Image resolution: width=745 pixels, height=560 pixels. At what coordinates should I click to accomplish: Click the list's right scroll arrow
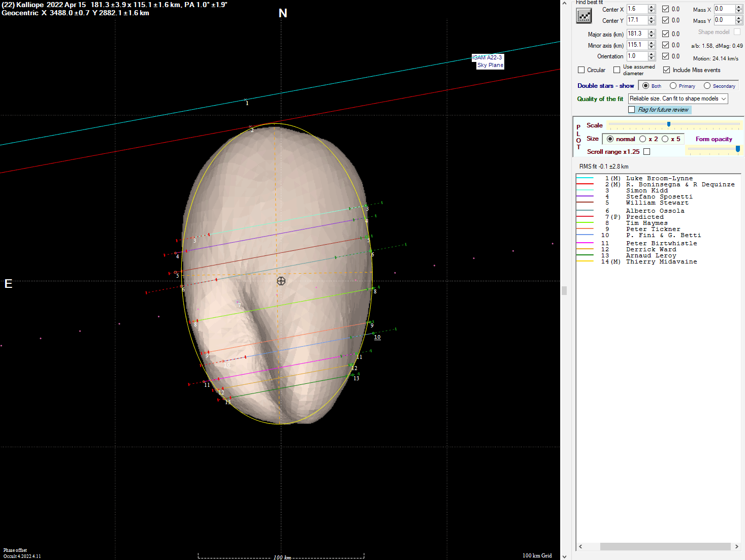[x=736, y=547]
